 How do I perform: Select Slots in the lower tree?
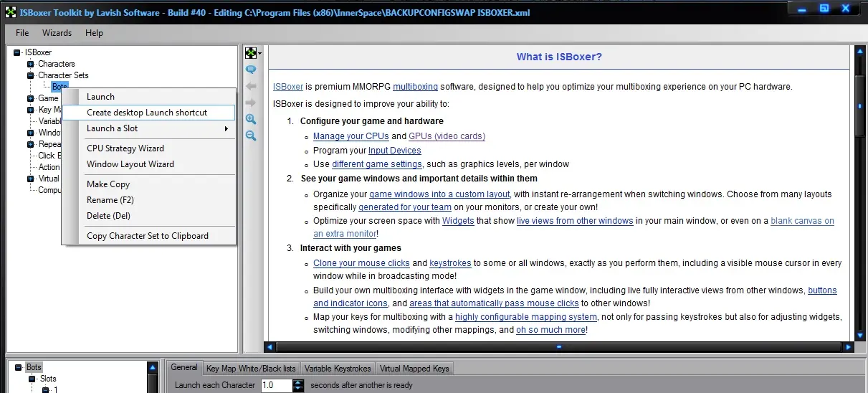point(48,379)
